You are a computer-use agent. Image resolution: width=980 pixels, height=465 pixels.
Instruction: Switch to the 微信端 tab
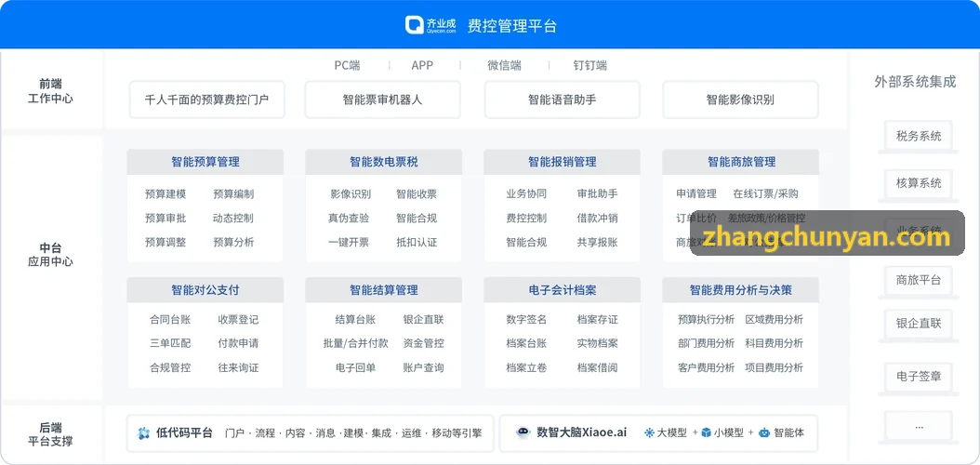[504, 65]
